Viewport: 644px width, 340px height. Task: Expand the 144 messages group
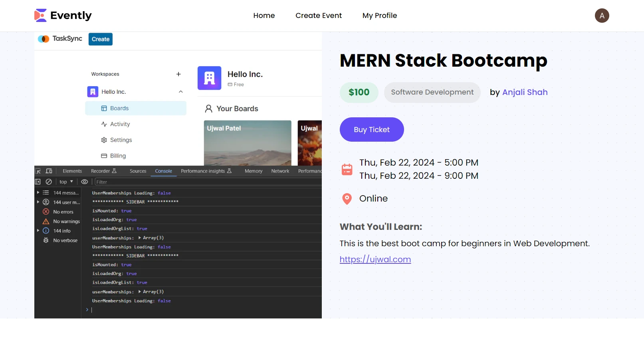(x=38, y=193)
